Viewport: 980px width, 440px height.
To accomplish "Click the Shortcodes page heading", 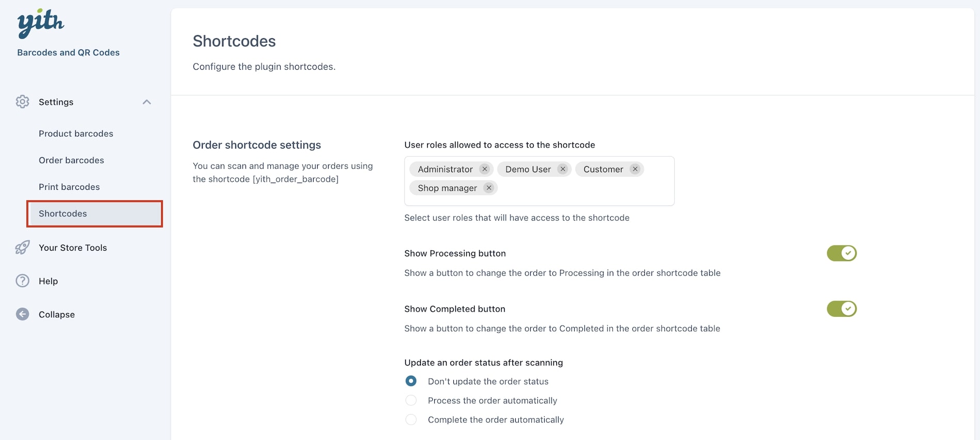I will tap(234, 41).
